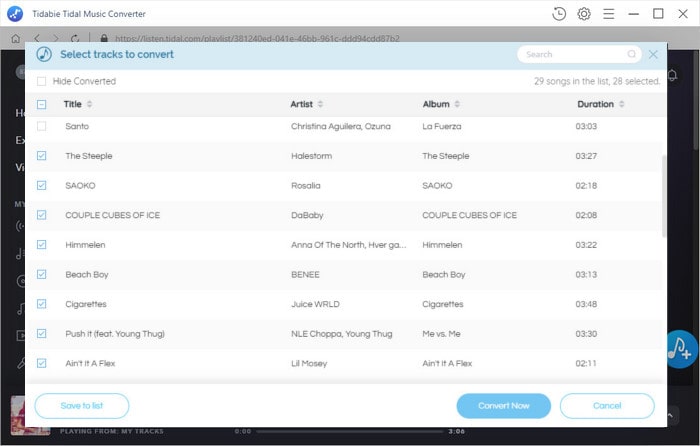
Task: Click Lil Mosey artist name
Action: 309,363
